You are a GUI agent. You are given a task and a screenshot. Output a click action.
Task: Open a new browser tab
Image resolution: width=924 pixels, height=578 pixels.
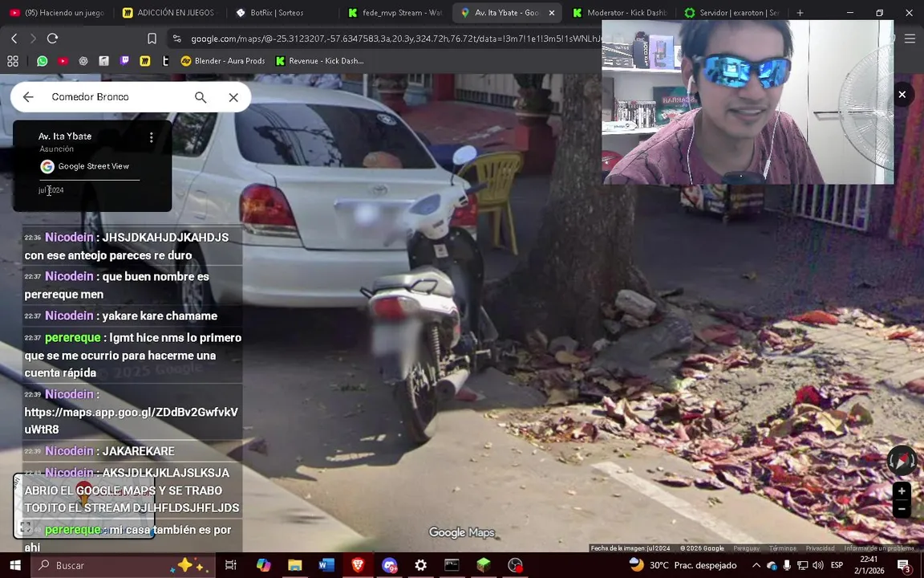pos(800,12)
